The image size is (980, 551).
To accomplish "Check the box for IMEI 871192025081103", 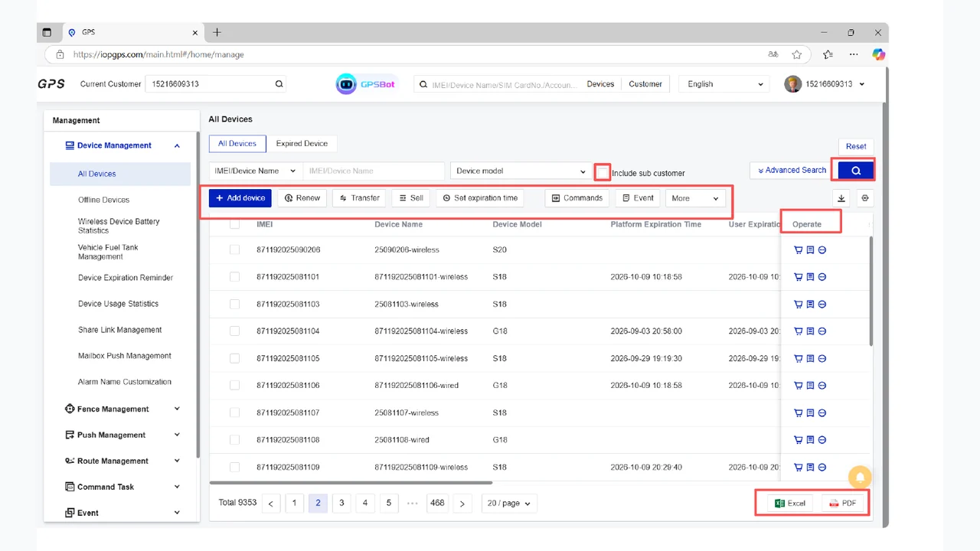I will point(234,304).
